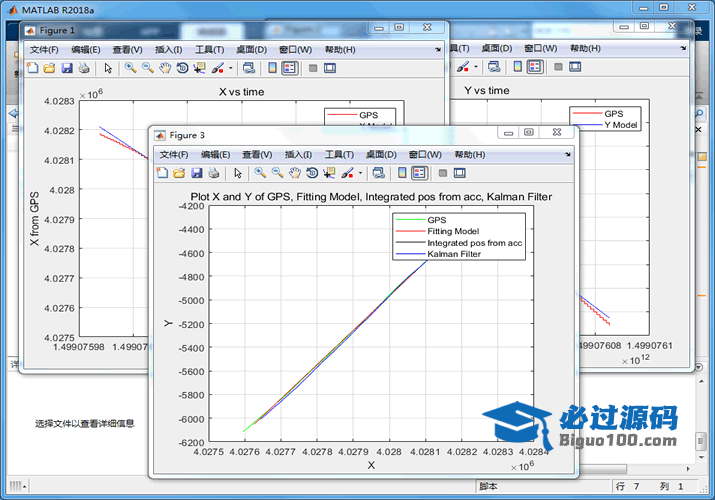
Task: Activate Zoom Out tool in Figure 1
Action: [x=148, y=68]
